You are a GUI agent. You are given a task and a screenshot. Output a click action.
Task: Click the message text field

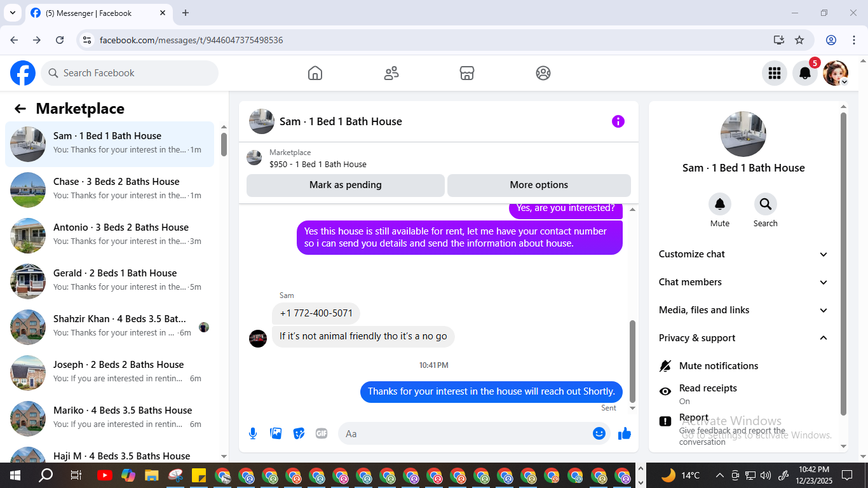464,433
